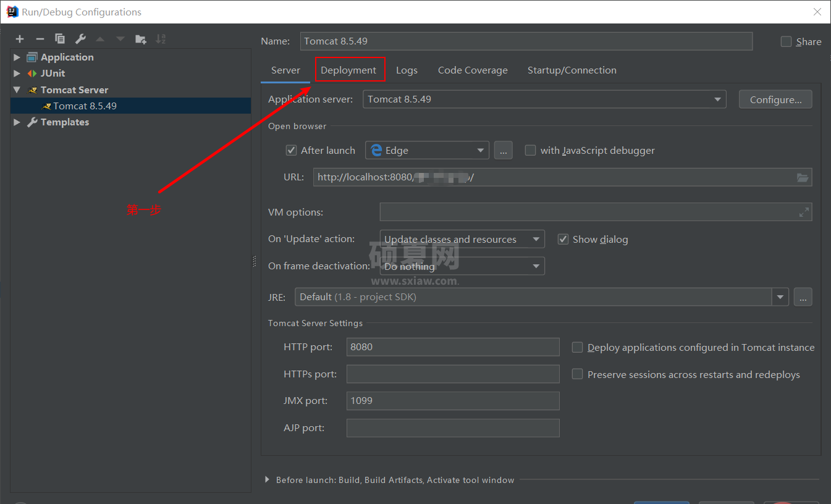Expand the Templates node in the tree

tap(17, 122)
